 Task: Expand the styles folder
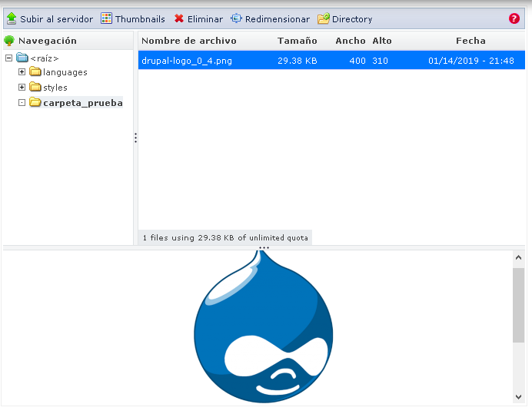point(22,87)
